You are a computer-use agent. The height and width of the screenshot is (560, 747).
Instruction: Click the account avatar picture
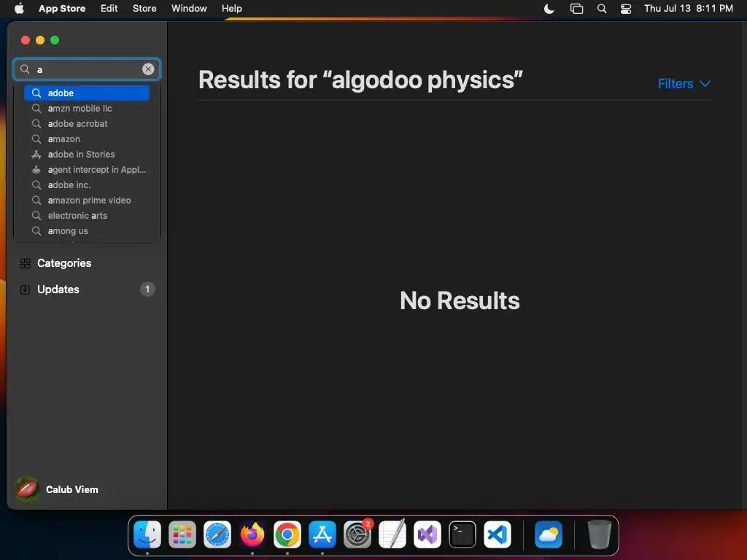point(27,489)
